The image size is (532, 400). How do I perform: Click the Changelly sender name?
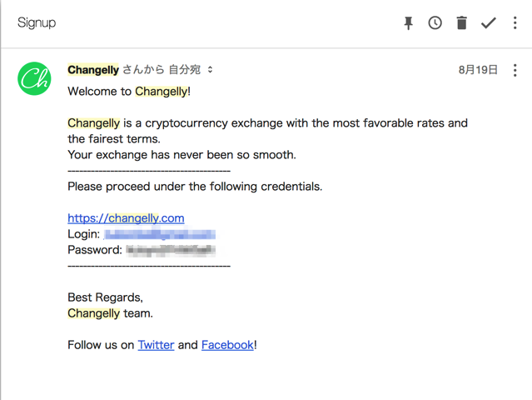tap(93, 70)
